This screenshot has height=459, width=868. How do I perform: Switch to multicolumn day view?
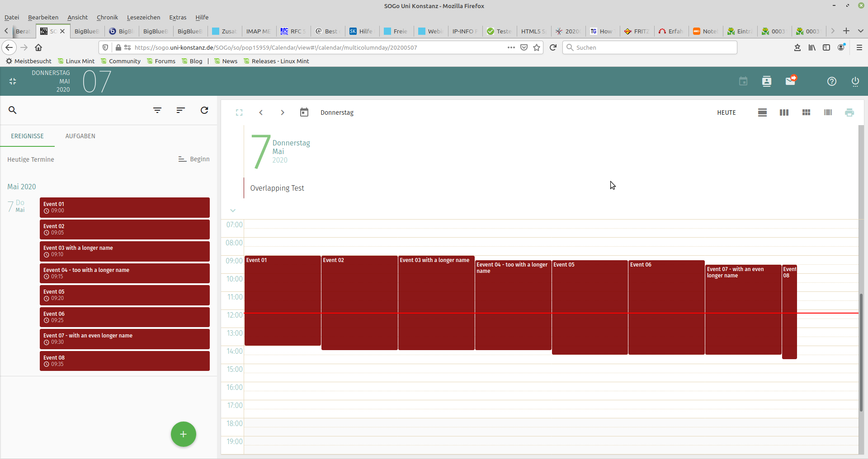[828, 112]
